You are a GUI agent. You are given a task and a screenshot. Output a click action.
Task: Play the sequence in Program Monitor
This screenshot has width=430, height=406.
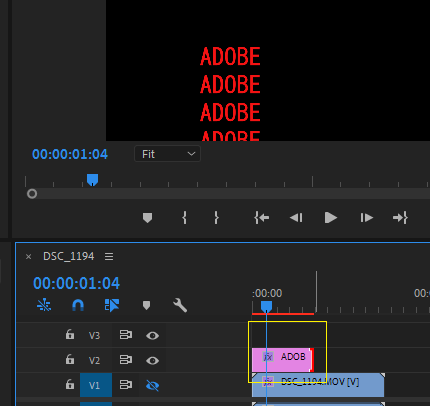click(331, 218)
